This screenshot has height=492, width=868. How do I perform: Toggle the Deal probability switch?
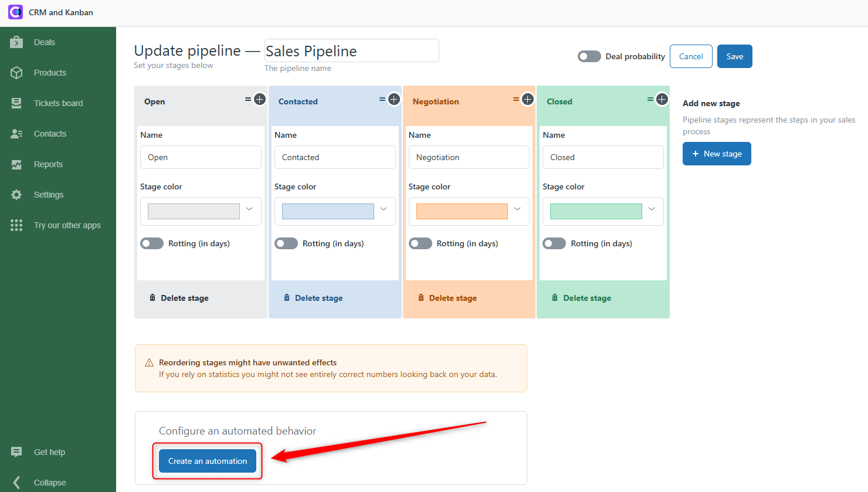pyautogui.click(x=589, y=56)
